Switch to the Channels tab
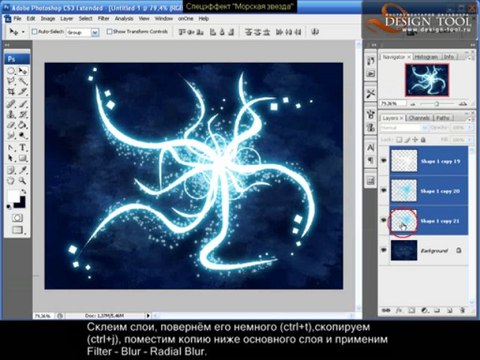The height and width of the screenshot is (360, 480). [x=419, y=118]
